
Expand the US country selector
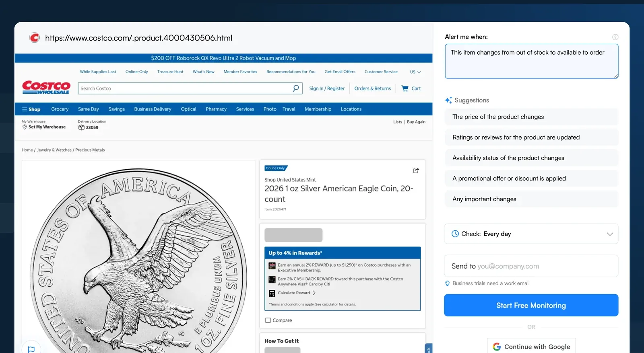tap(415, 72)
